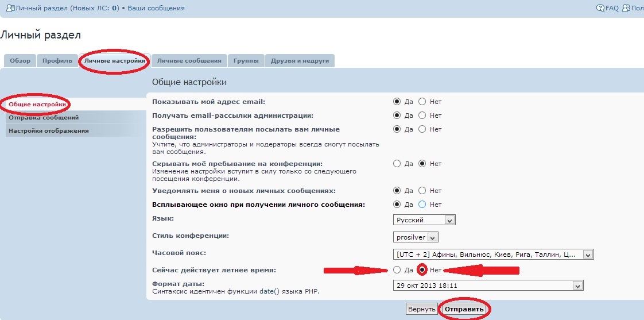Open the Друзья и недруги tab
The width and height of the screenshot is (644, 320).
[300, 61]
